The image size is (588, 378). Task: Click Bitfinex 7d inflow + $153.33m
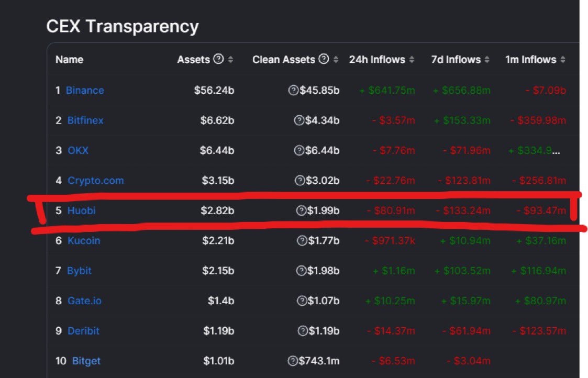tap(462, 120)
